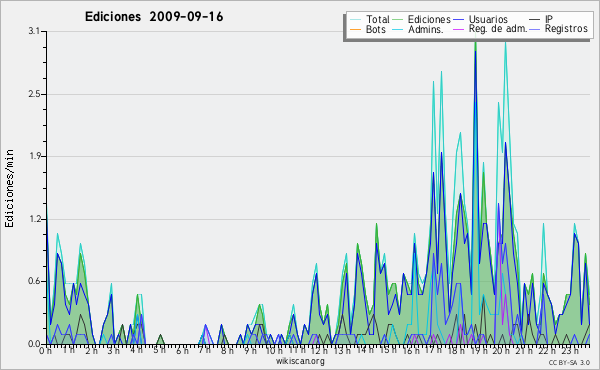Click the y-axis value 3.1
The image size is (600, 370).
[34, 31]
